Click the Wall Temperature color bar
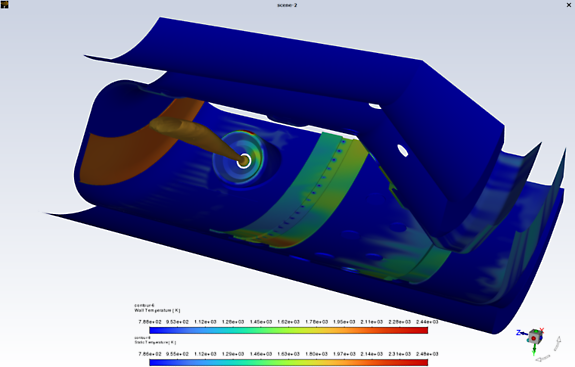This screenshot has height=367, width=575. 289,330
